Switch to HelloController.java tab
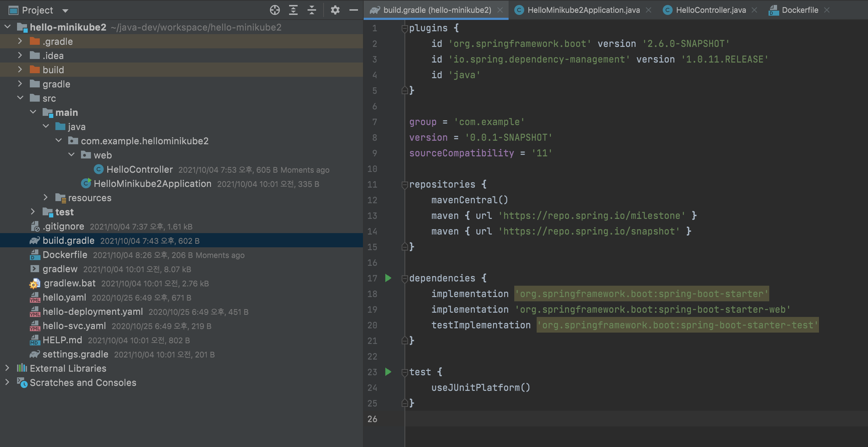868x447 pixels. point(710,10)
